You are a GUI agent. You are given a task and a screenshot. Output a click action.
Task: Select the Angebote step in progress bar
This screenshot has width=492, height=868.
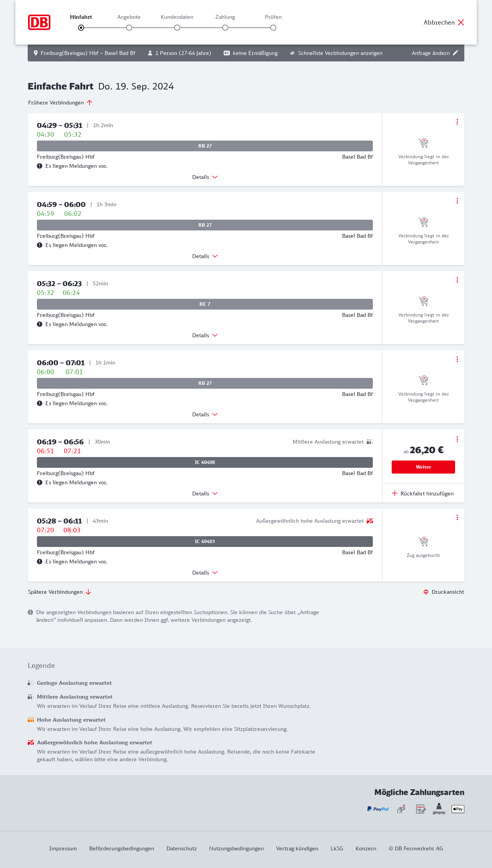click(x=129, y=27)
